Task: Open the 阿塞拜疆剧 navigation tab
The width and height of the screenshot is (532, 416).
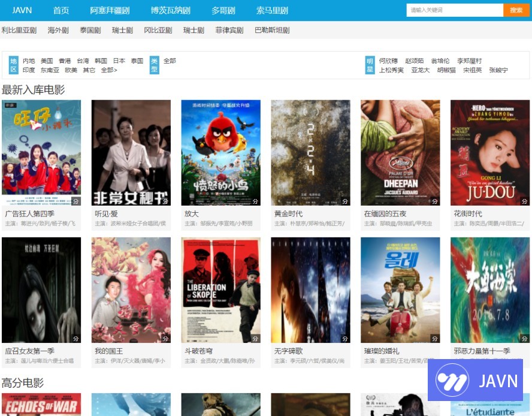Action: point(110,10)
